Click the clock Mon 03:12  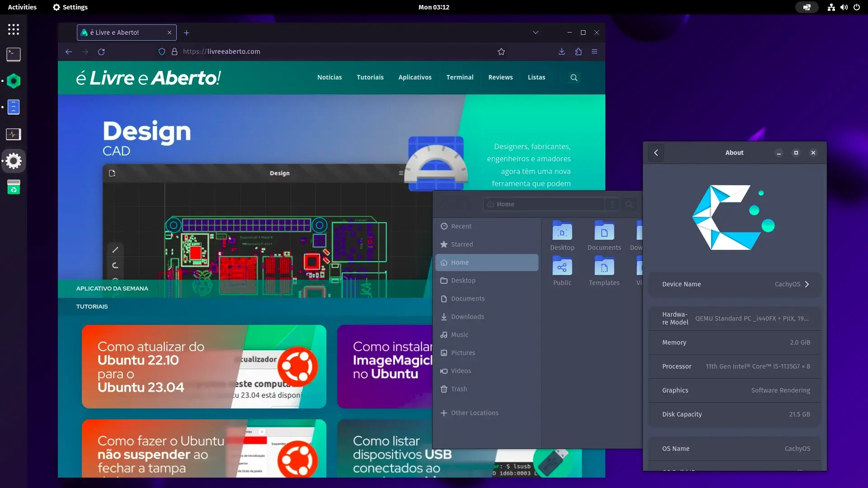click(x=434, y=7)
